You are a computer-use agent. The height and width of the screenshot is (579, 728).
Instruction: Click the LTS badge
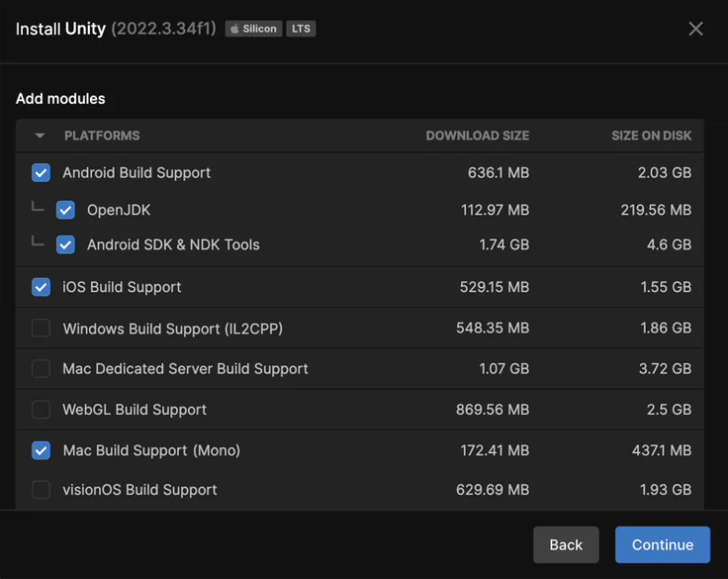click(301, 29)
